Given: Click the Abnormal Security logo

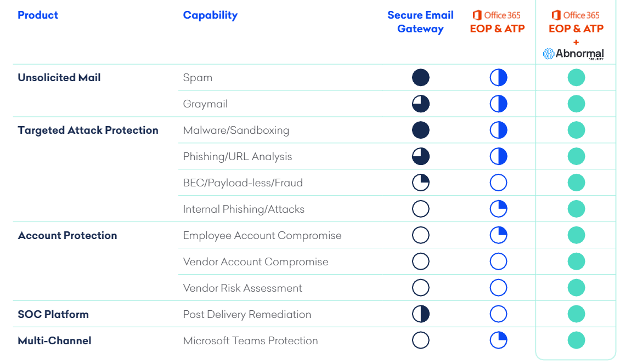Looking at the screenshot, I should 573,54.
